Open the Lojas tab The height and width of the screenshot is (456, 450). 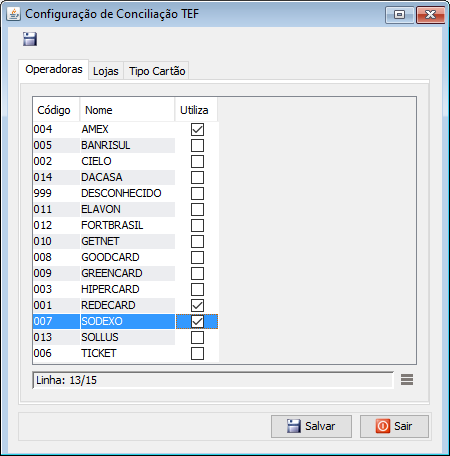pos(106,71)
